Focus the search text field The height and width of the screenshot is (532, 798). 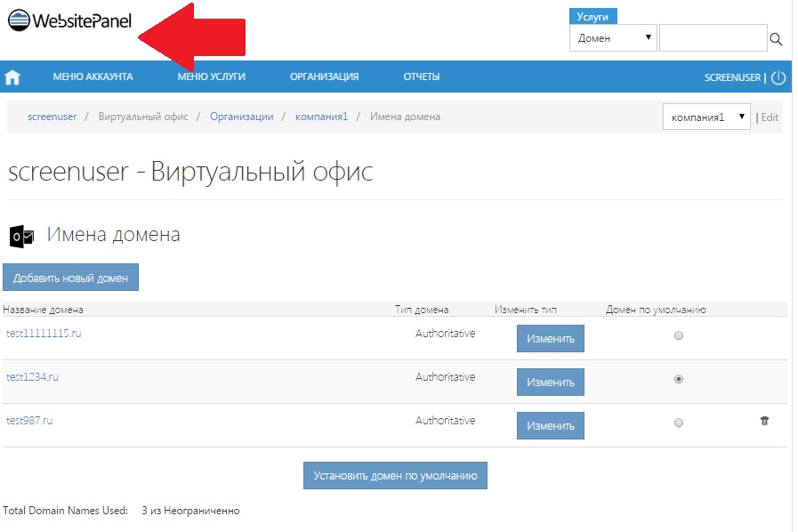pos(713,38)
